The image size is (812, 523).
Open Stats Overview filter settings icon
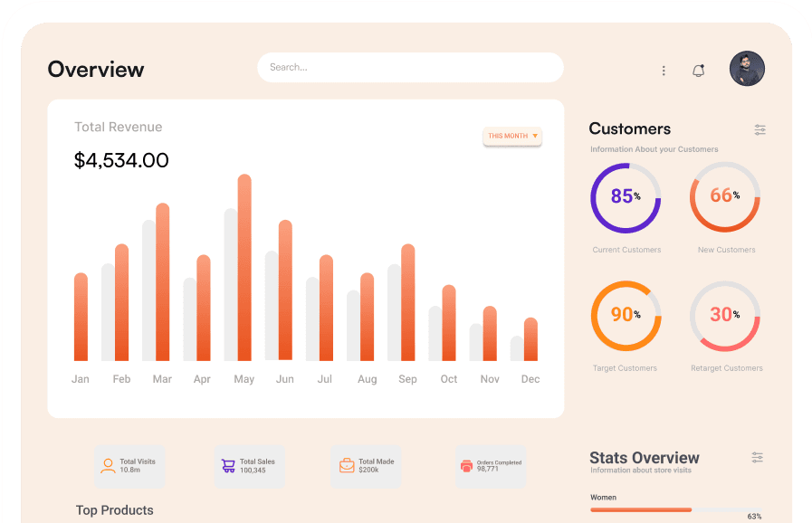pos(758,458)
